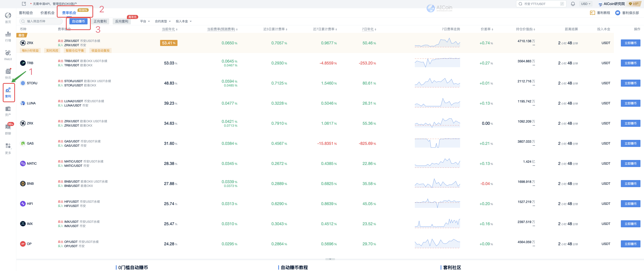Click the 套利教程 tutorial book icon
This screenshot has width=644, height=271.
592,13
